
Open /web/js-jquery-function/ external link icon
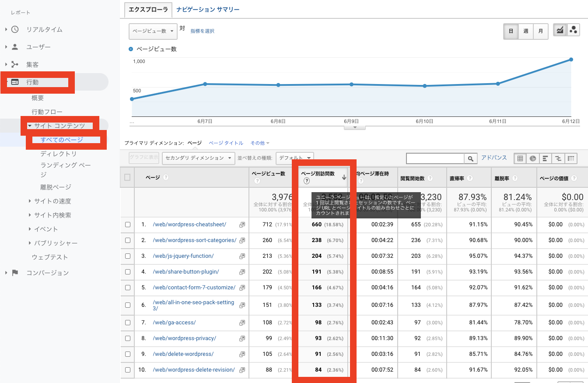[x=242, y=256]
